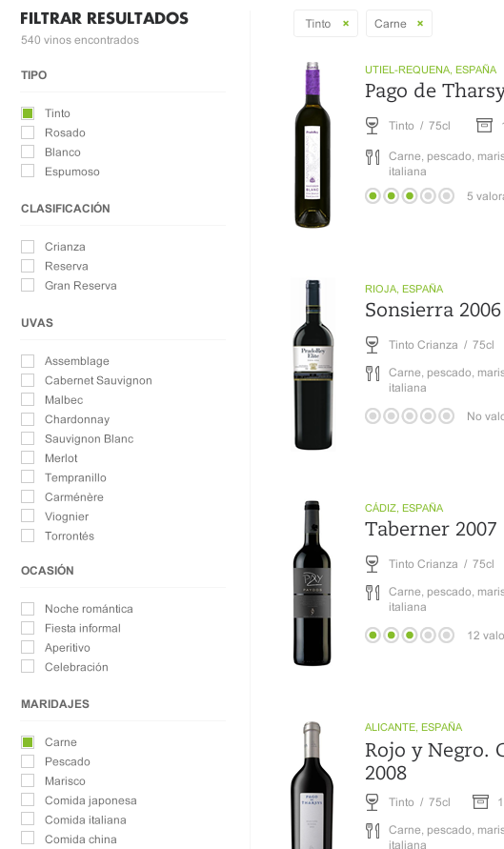Click wine glass icon under Sonsierra 2006
The height and width of the screenshot is (849, 504).
click(x=372, y=345)
